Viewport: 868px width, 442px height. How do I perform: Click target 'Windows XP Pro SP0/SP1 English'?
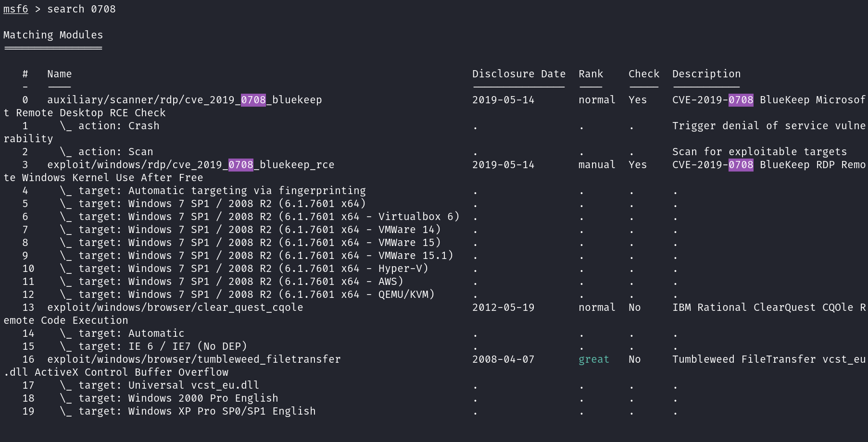click(197, 411)
